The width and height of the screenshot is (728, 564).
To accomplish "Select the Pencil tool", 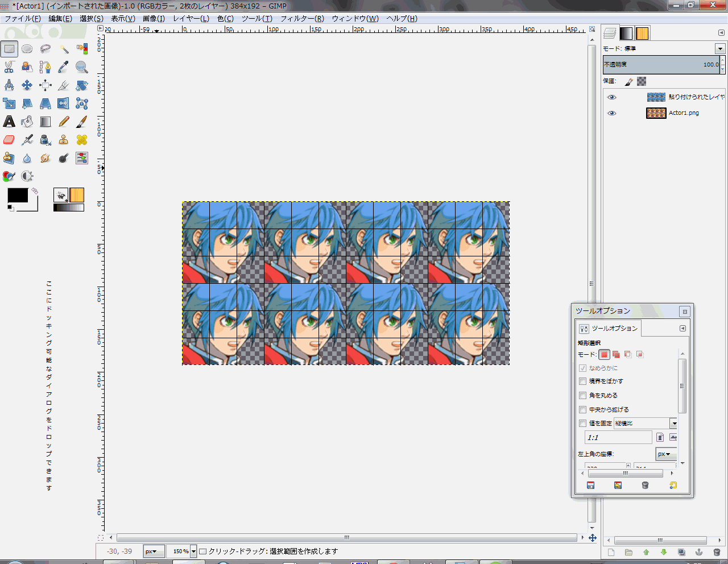I will point(64,122).
